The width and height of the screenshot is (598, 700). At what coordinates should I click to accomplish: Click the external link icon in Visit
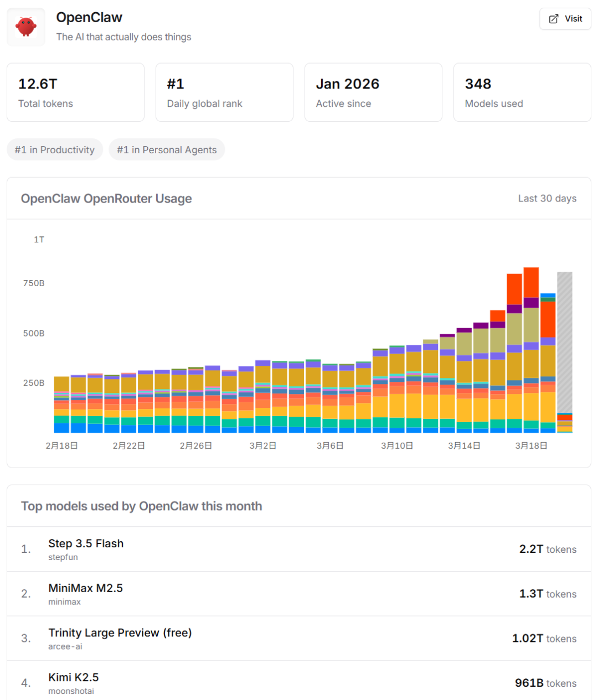[x=553, y=19]
